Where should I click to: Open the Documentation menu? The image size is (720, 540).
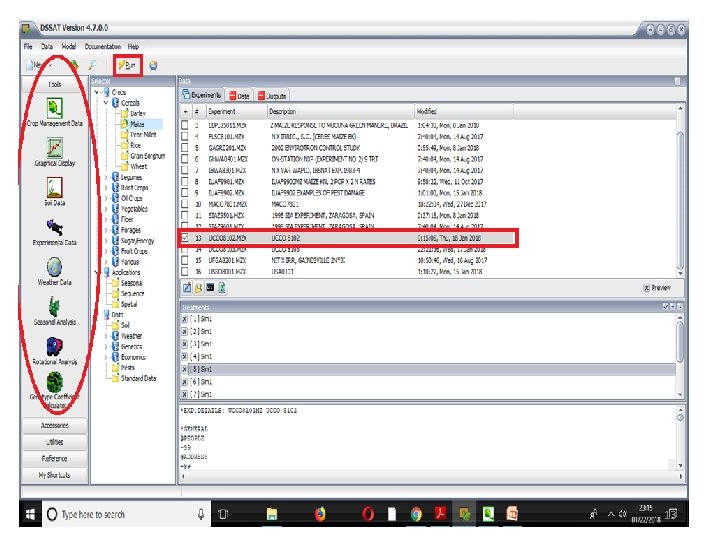102,46
